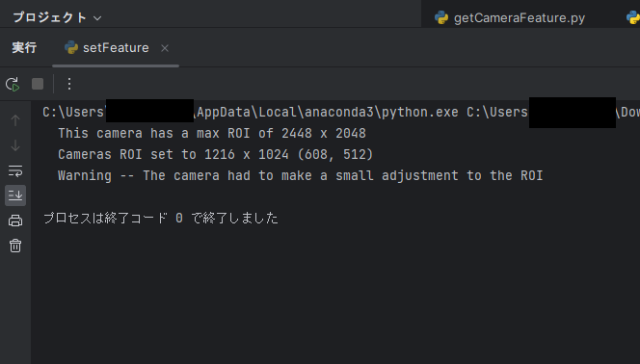Click the warning line about ROI adjustment
Screen dimensions: 640x364
click(301, 175)
